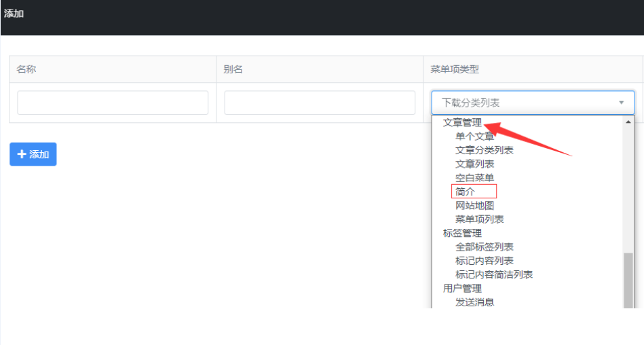Click the 文章管理 group header
644x345 pixels.
(x=462, y=123)
